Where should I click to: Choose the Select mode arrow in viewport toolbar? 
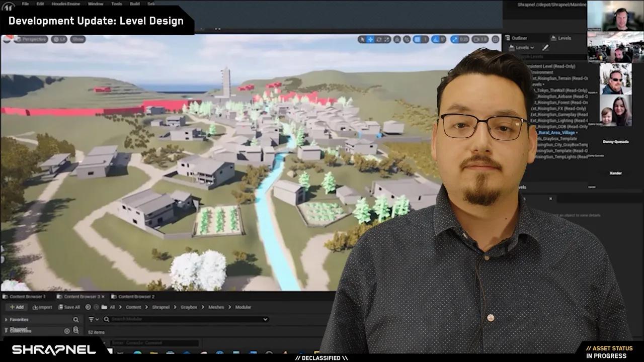tap(362, 39)
